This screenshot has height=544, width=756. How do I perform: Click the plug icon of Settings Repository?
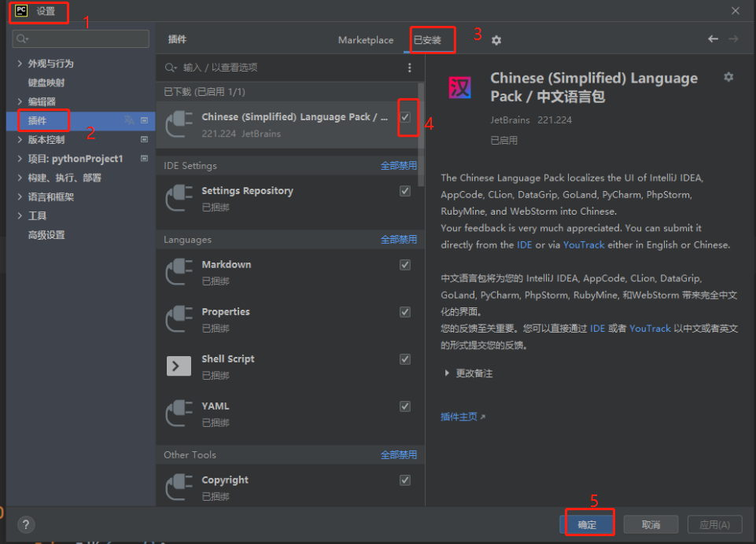point(179,198)
